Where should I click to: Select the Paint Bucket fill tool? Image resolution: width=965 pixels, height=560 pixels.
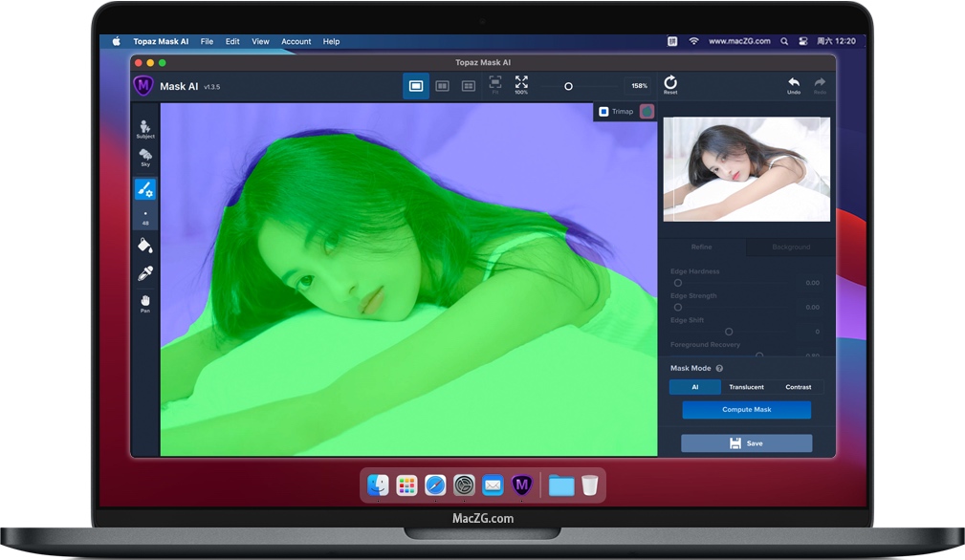pyautogui.click(x=145, y=245)
